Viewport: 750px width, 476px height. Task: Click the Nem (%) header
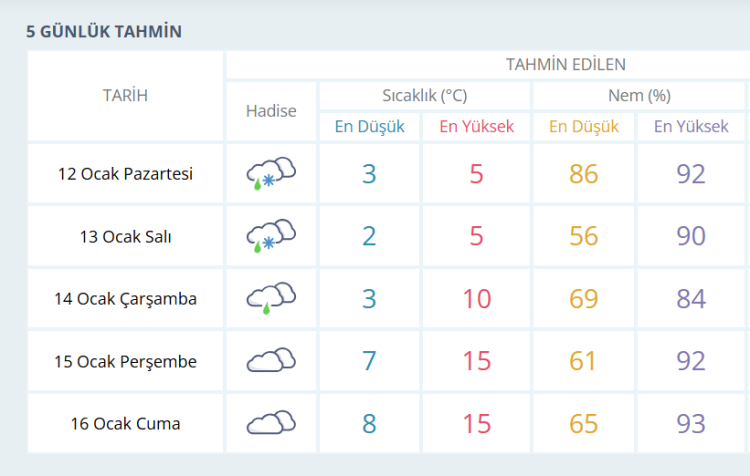click(639, 96)
